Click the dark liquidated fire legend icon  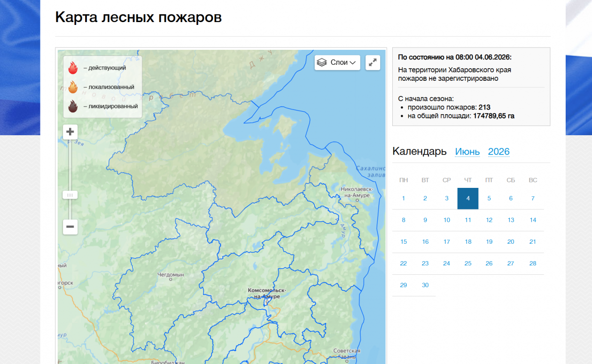pos(72,107)
